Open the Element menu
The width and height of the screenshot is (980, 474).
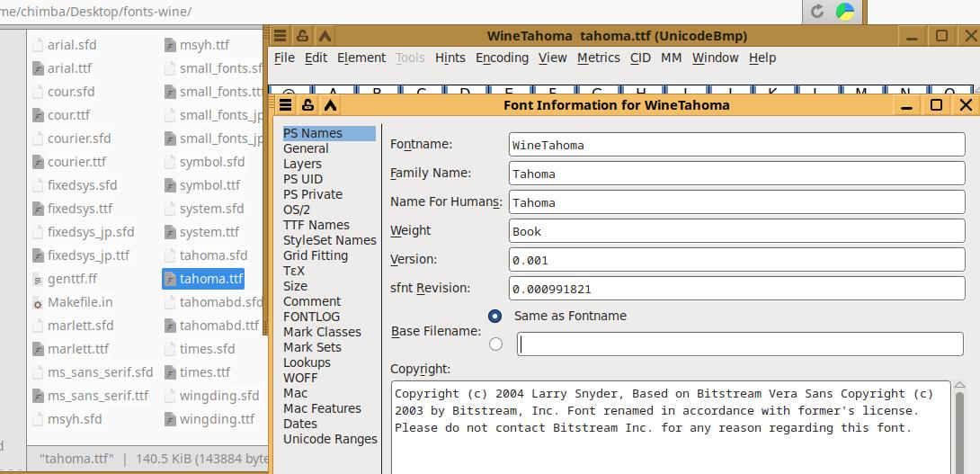(361, 58)
